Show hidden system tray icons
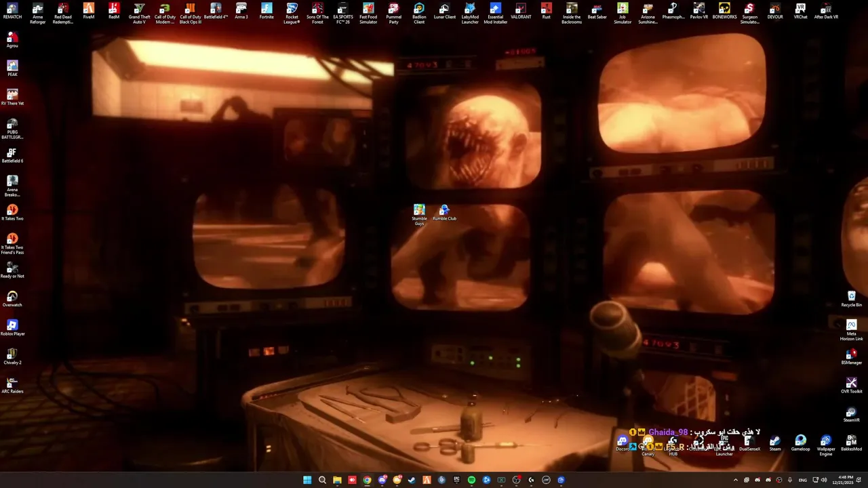 (x=736, y=480)
